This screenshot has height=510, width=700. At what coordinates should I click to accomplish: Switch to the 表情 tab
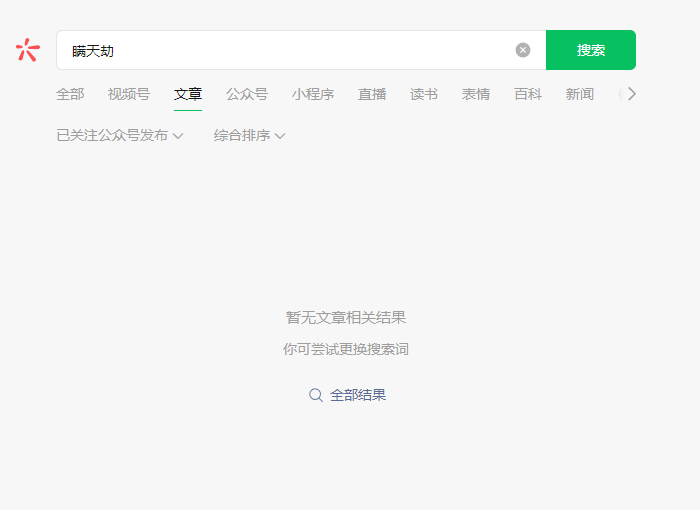pyautogui.click(x=476, y=94)
